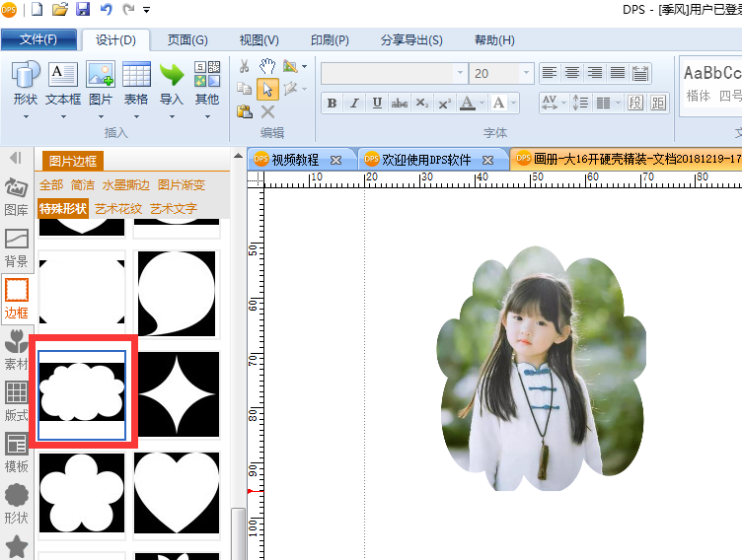Switch to the 欢迎使用DPS软件 document tab
Viewport: 742px width, 560px height.
click(426, 160)
